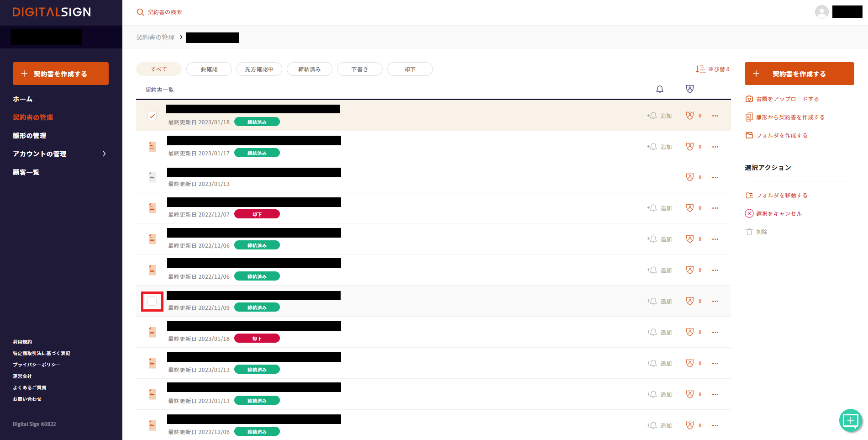The height and width of the screenshot is (440, 868).
Task: Click the shield column header icon
Action: point(689,89)
